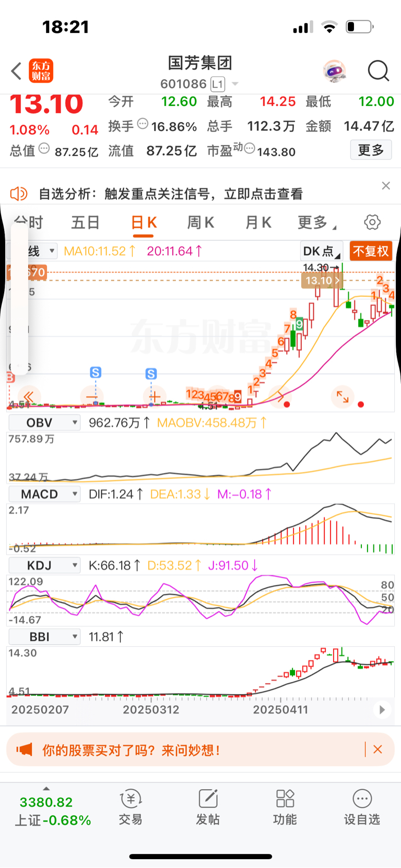Tap the 13.10 current price tag
This screenshot has width=401, height=868.
pos(322,280)
